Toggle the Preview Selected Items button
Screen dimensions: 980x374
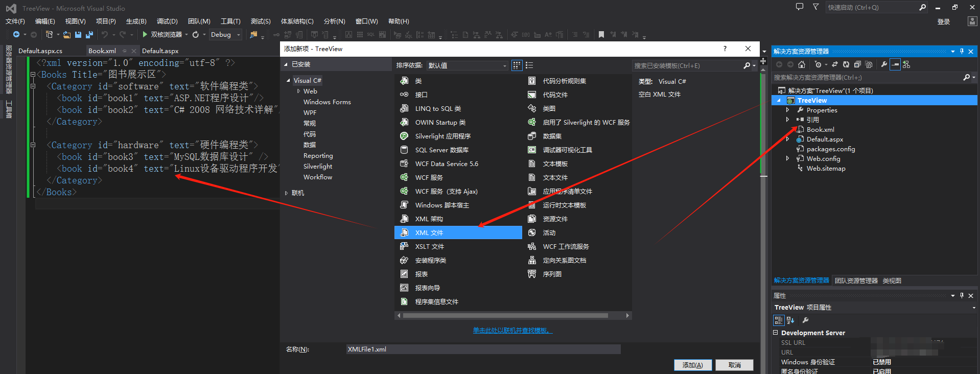tap(895, 64)
